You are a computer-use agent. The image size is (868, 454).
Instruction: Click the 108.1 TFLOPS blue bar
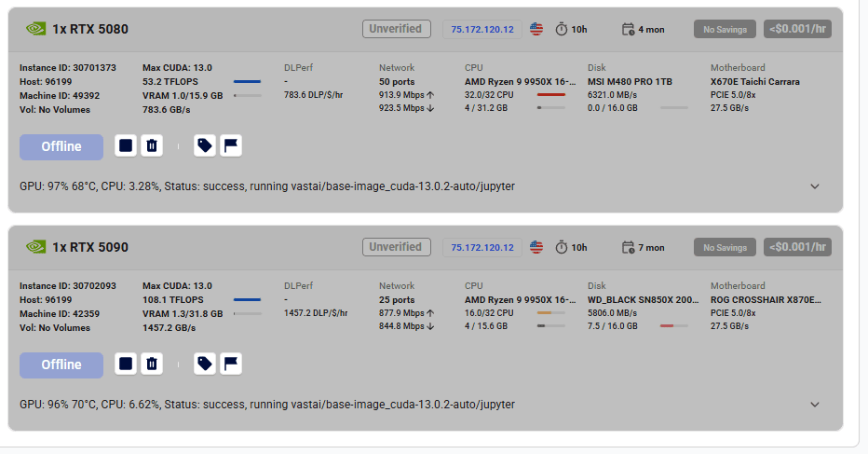247,299
